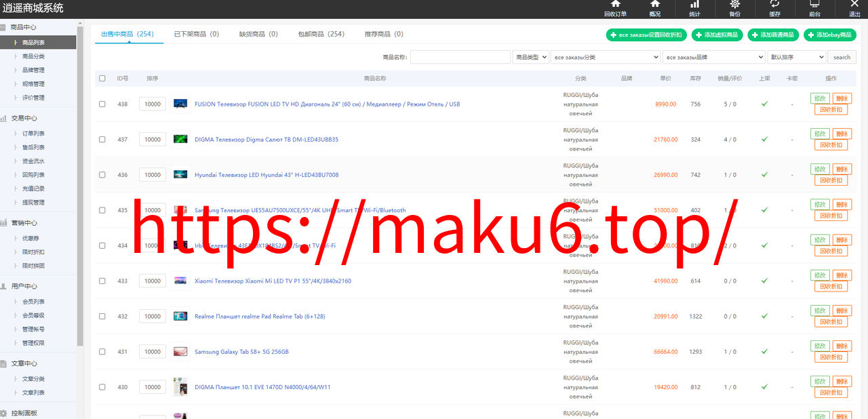868x419 pixels.
Task: Check the row checkbox for ID 438
Action: pos(102,104)
